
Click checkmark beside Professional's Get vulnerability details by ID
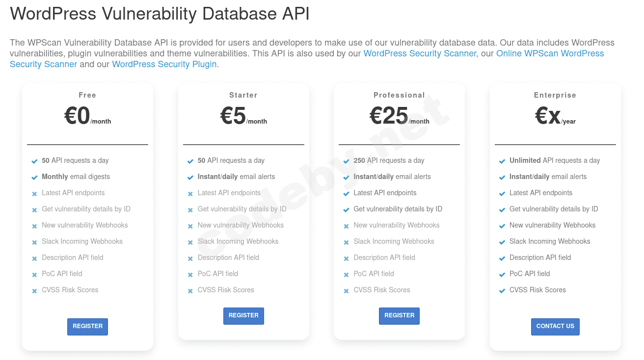pos(346,210)
